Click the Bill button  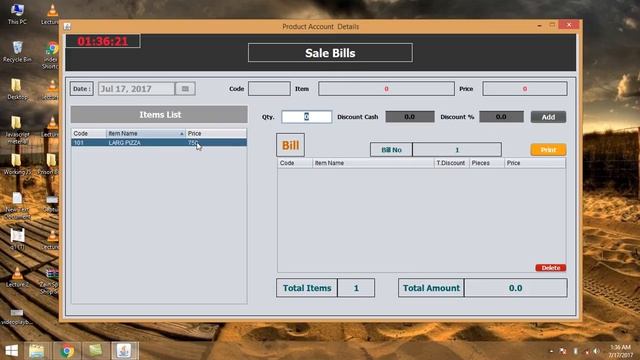pos(290,145)
